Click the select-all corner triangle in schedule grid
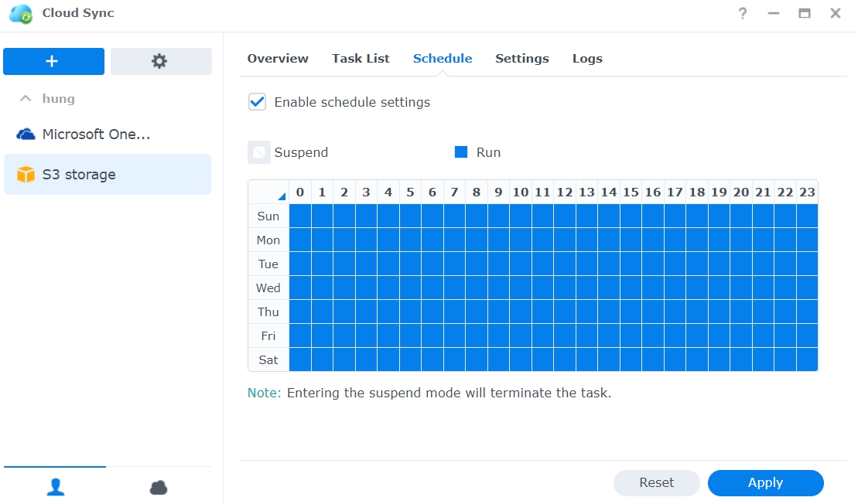Screen dimensions: 858x504 [280, 196]
